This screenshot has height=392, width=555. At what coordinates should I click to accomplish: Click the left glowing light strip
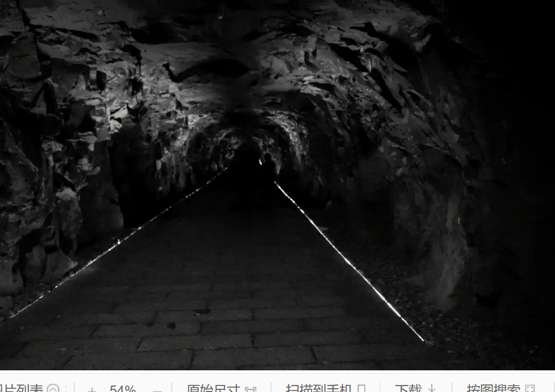(119, 241)
